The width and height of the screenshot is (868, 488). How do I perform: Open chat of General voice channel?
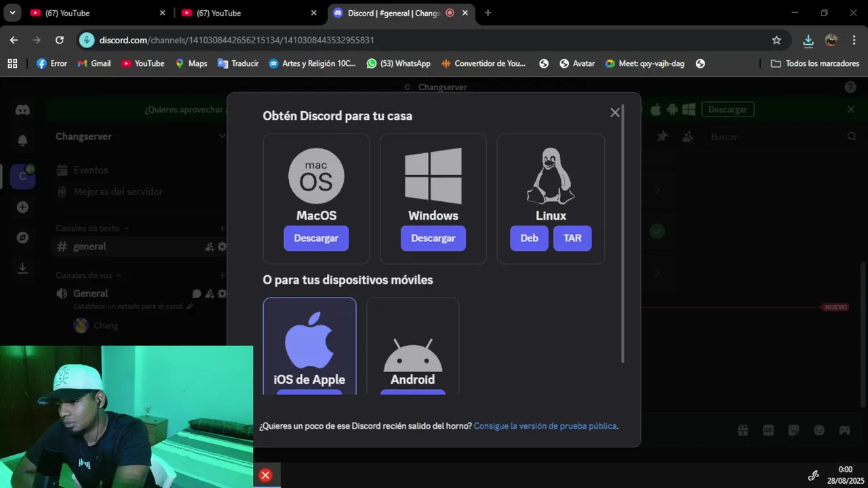click(x=197, y=293)
